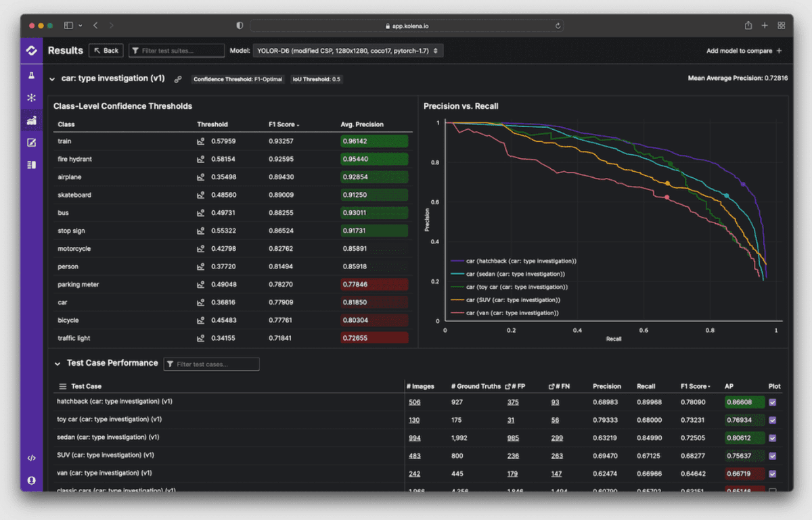Click the Safari share icon
The height and width of the screenshot is (520, 812).
[x=748, y=26]
